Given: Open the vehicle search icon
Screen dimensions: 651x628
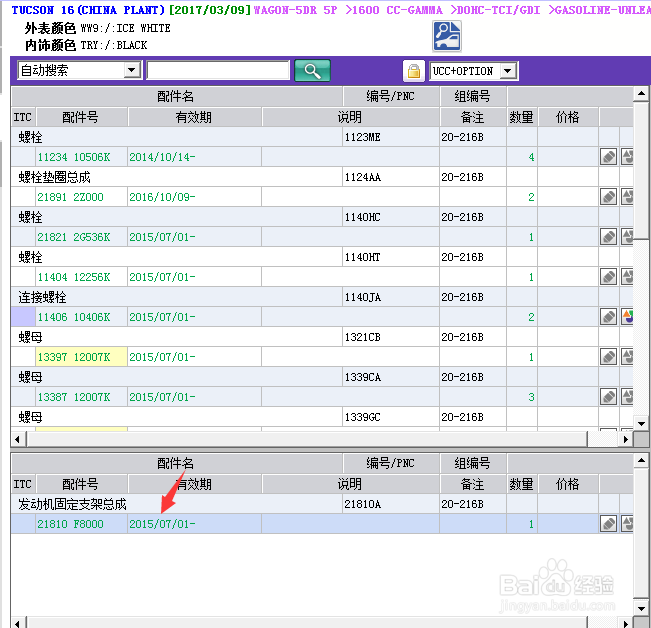Looking at the screenshot, I should point(447,37).
